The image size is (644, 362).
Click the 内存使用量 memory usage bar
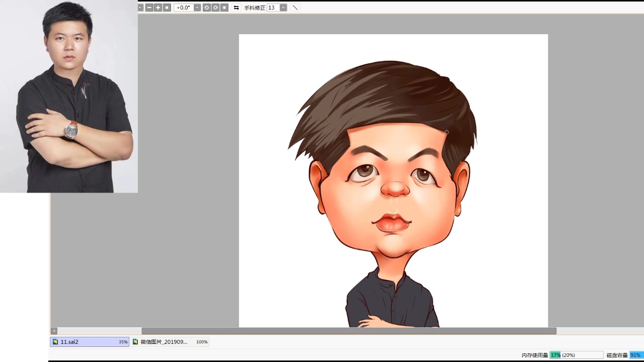click(577, 355)
